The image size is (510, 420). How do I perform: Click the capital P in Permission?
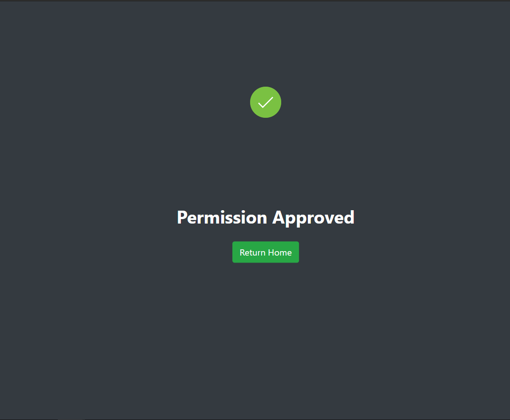(x=182, y=217)
